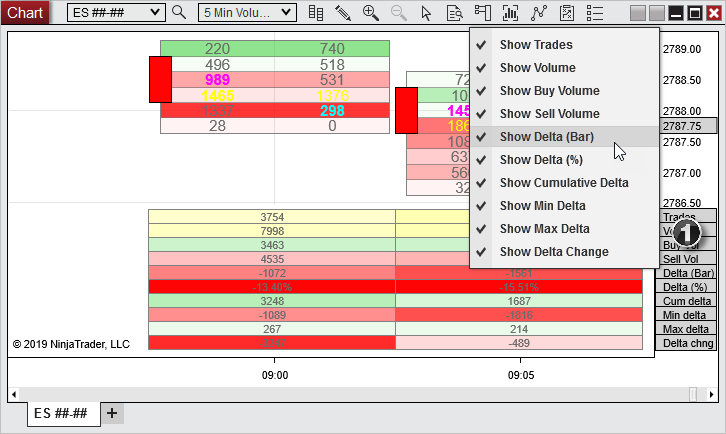
Task: Toggle Show Delta (Bar) option
Action: click(x=550, y=137)
